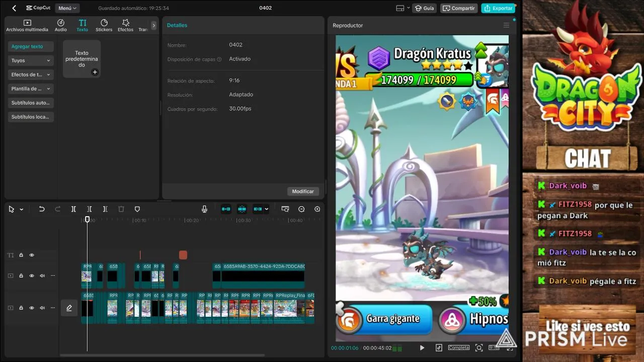644x362 pixels.
Task: Add the Texto predeterminado preset with plus
Action: coord(95,72)
